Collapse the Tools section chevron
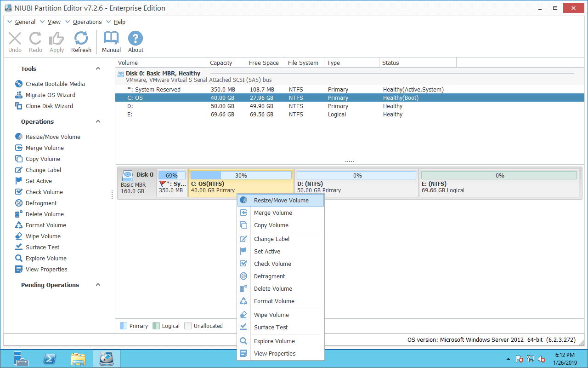This screenshot has height=368, width=588. 98,69
